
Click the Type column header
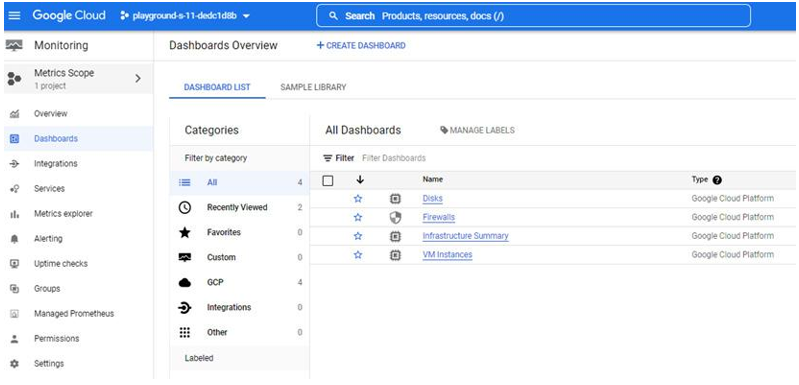[700, 180]
